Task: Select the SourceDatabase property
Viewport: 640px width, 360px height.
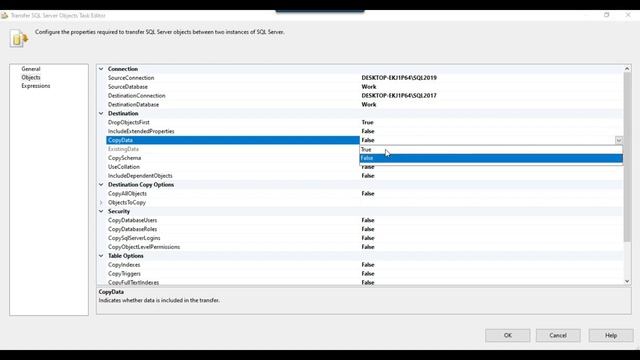Action: 128,87
